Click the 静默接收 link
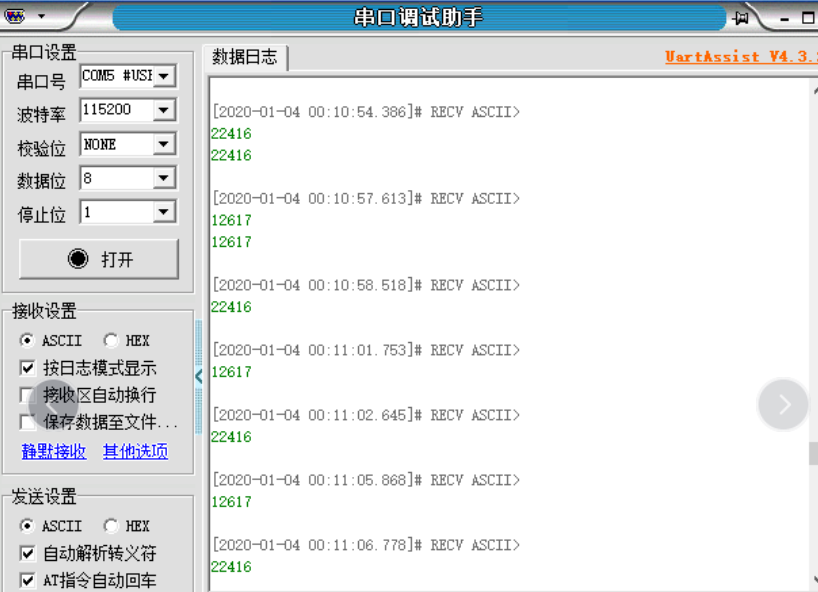The width and height of the screenshot is (818, 592). (53, 452)
